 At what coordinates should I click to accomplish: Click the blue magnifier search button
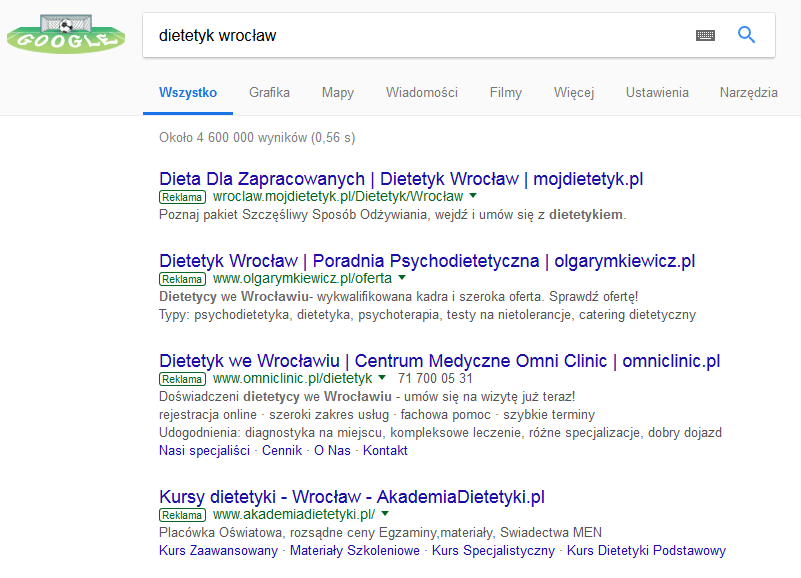(x=746, y=35)
